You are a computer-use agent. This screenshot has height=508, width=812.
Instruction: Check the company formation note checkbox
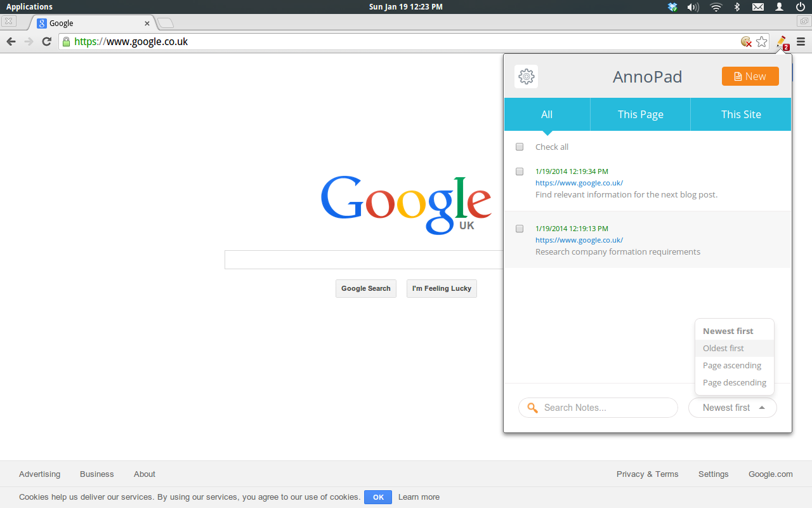[x=520, y=229]
